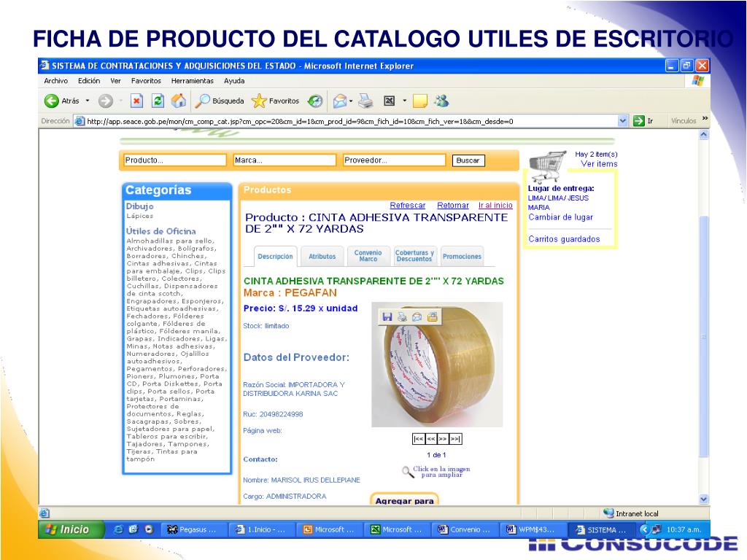Click the Carritos guardados link
Viewport: 747px width, 560px height.
click(564, 239)
